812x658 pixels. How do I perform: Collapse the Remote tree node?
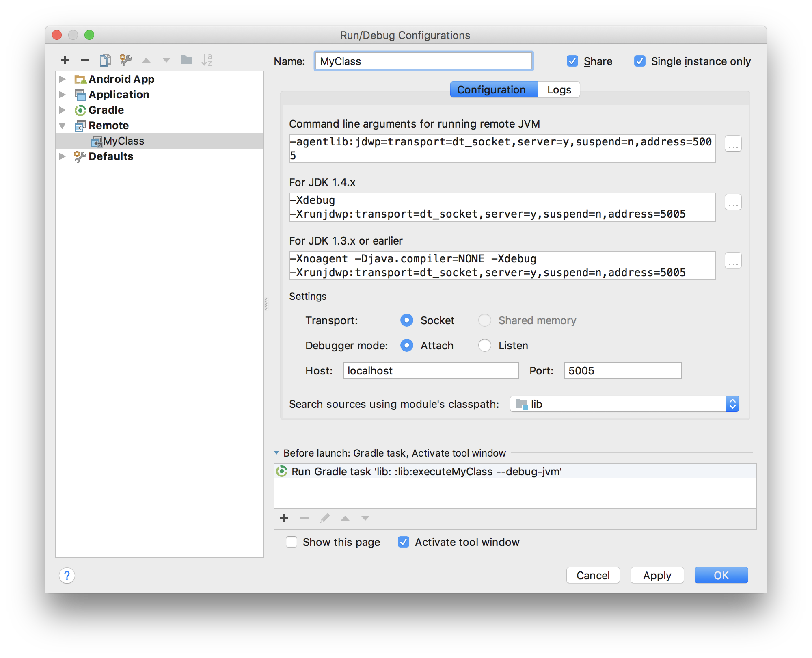tap(63, 126)
